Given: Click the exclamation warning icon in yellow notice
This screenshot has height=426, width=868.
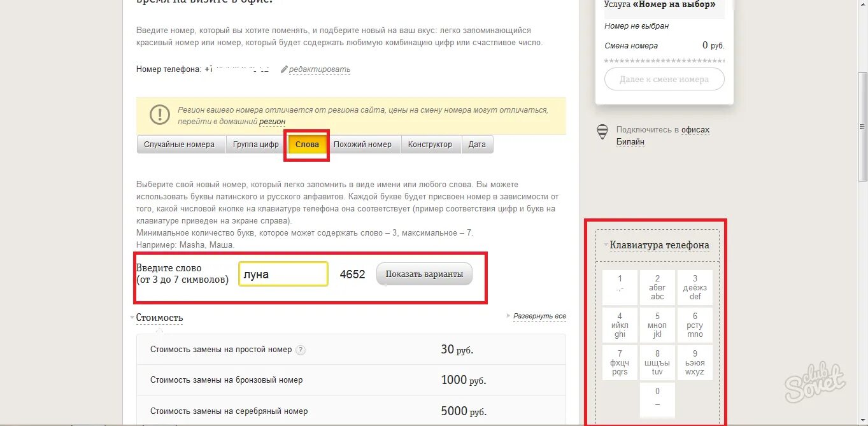Looking at the screenshot, I should tap(159, 115).
